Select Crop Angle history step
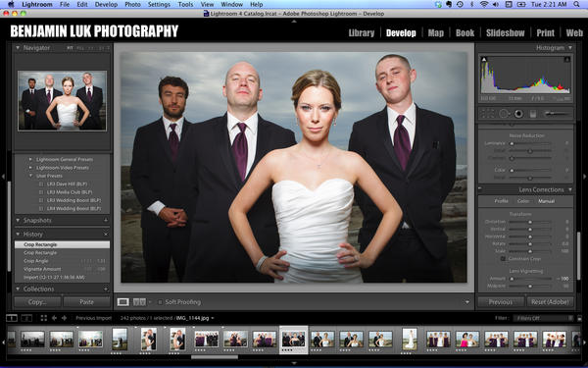Screen dimensions: 588x368 63,261
